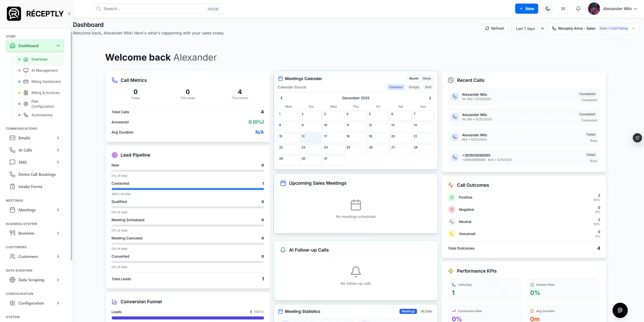
Task: Click the Call Outcomes pulse icon
Action: [451, 185]
